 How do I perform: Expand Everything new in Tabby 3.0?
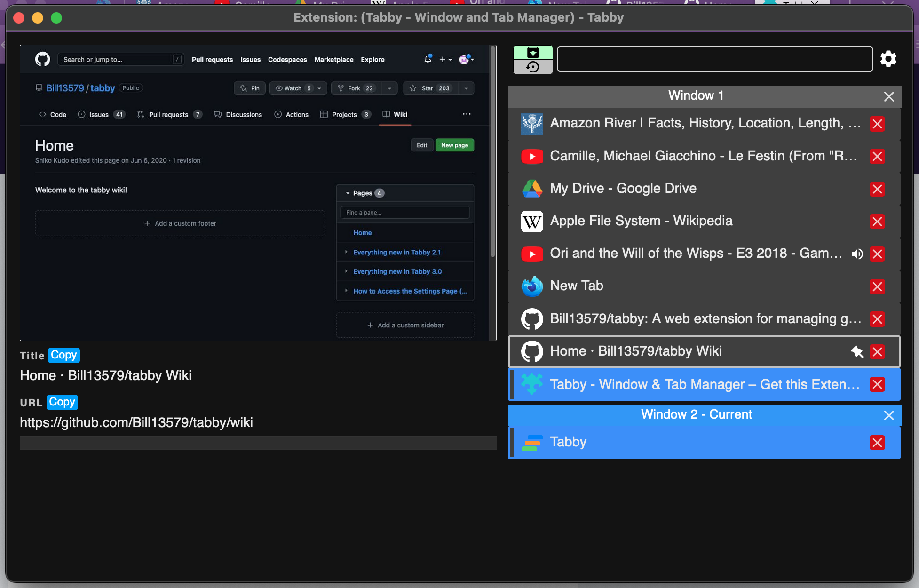click(347, 271)
